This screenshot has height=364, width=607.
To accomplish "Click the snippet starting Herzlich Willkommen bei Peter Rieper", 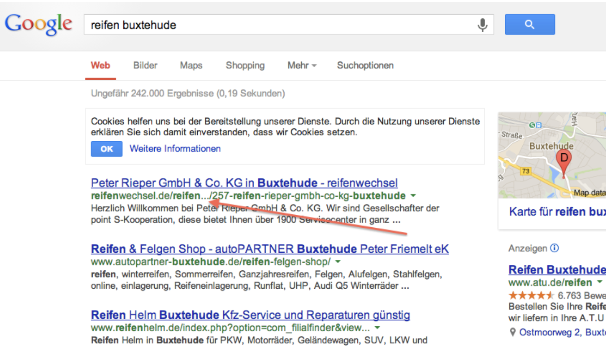I will [265, 214].
